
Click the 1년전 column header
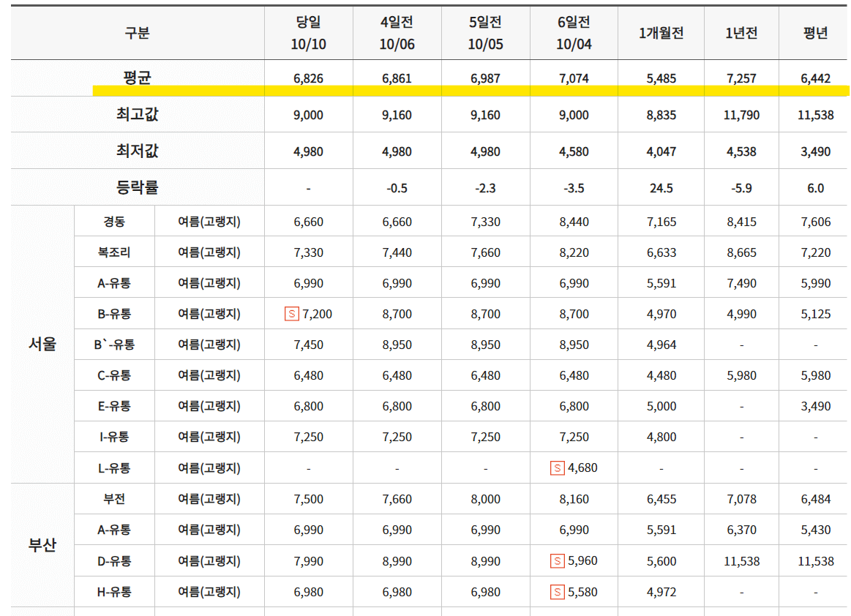[x=741, y=33]
